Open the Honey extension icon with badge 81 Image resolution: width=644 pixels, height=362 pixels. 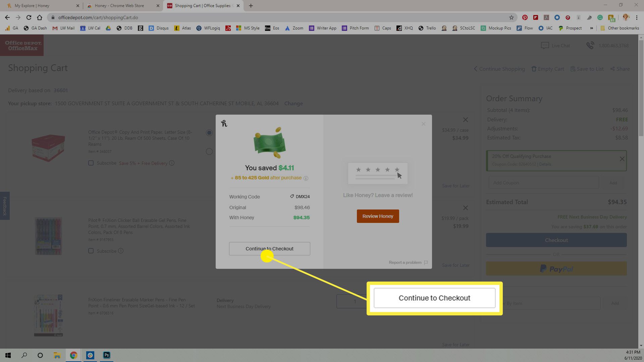[x=611, y=18]
